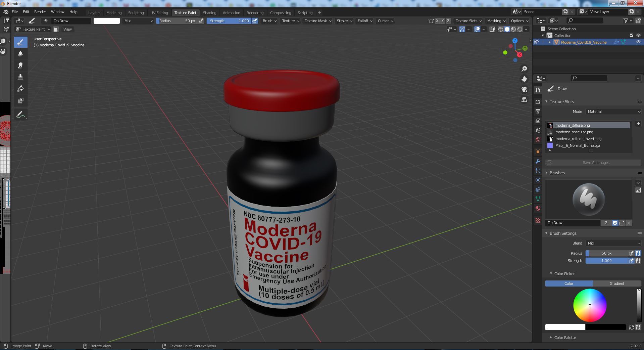Select the Draw brush tool
Screen dimensions: 644x350
[20, 42]
